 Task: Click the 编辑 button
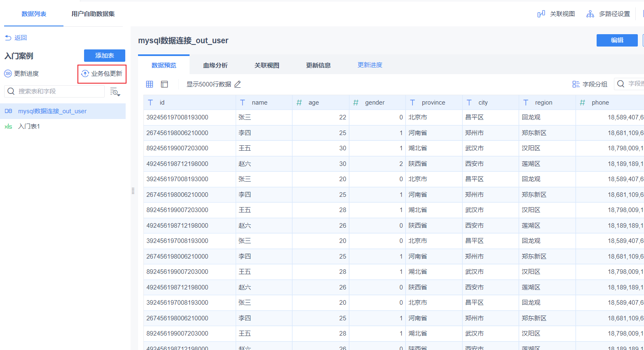pyautogui.click(x=617, y=40)
